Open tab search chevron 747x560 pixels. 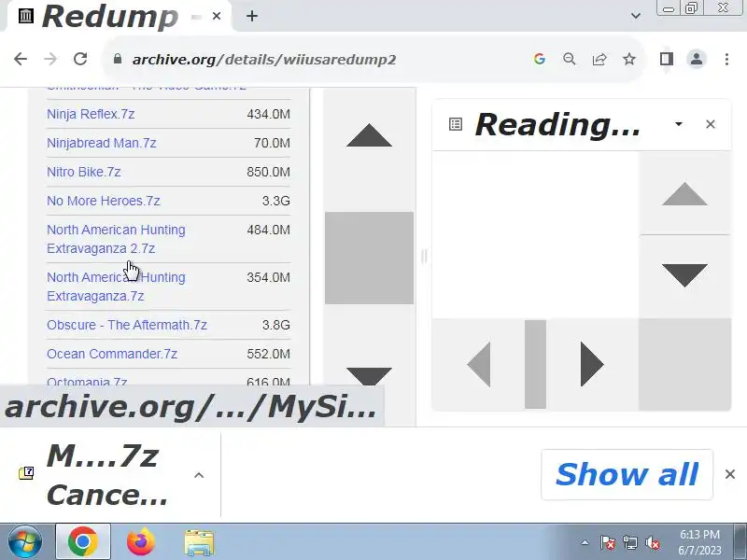click(x=636, y=16)
